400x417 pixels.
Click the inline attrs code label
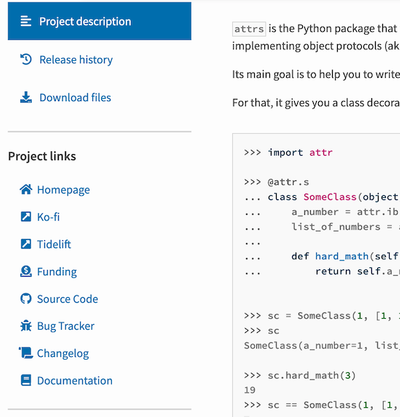[249, 29]
